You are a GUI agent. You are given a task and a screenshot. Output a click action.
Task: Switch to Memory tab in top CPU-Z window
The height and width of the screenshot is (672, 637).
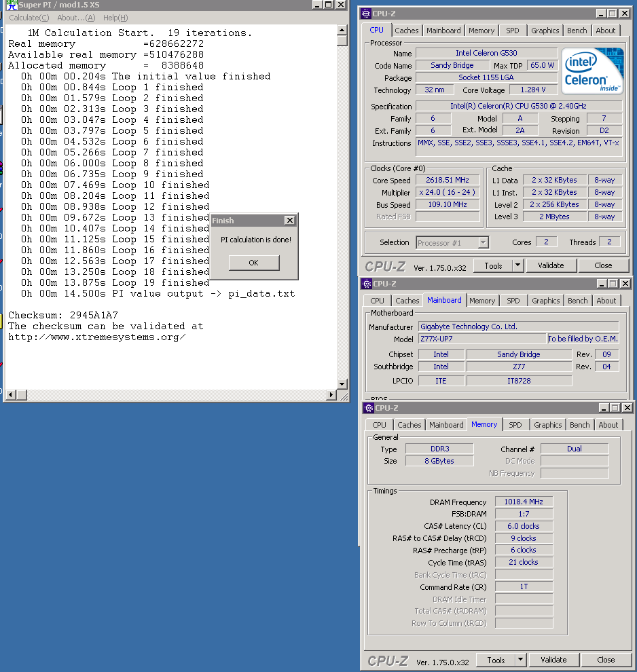point(481,31)
